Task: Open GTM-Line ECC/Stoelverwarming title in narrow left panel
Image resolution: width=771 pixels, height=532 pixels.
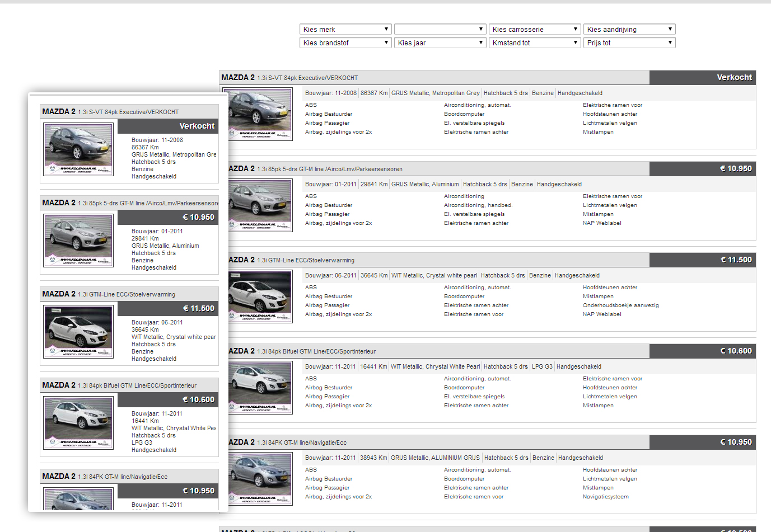Action: point(109,294)
